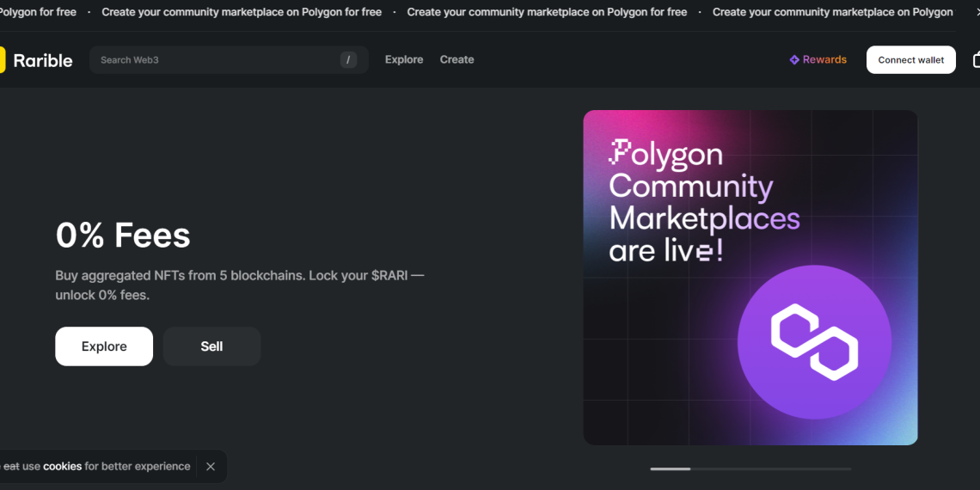Click the Polygon logo in the purple circle

click(814, 342)
